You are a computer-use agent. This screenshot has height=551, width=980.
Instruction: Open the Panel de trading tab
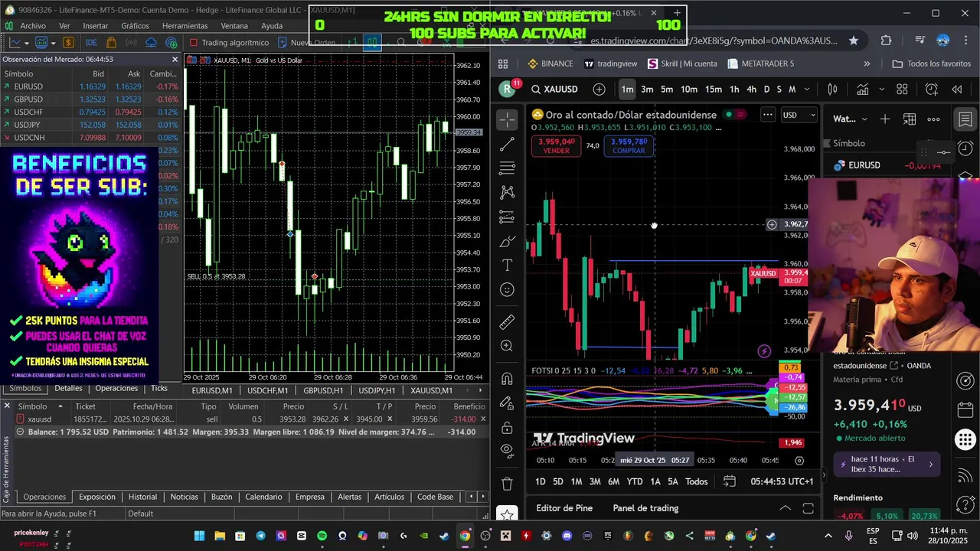[x=645, y=508]
